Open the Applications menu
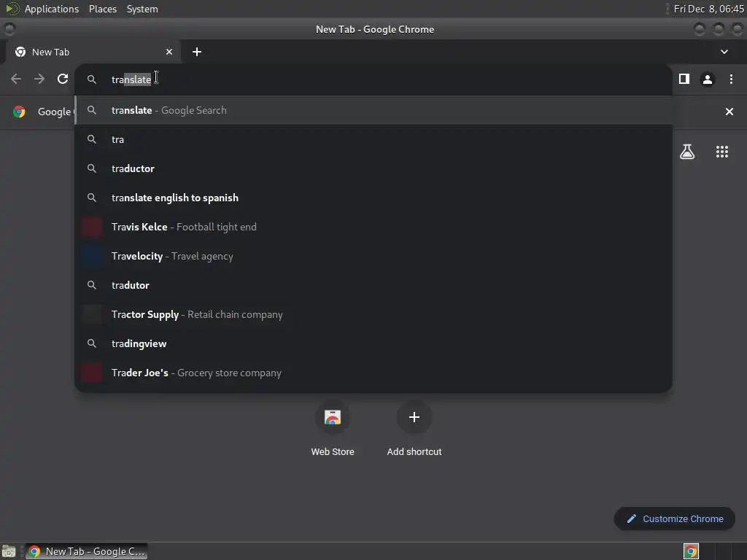Viewport: 747px width, 560px height. pyautogui.click(x=52, y=9)
